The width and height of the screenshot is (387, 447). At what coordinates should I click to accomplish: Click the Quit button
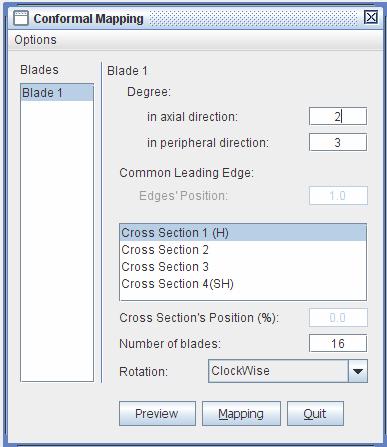coord(315,414)
